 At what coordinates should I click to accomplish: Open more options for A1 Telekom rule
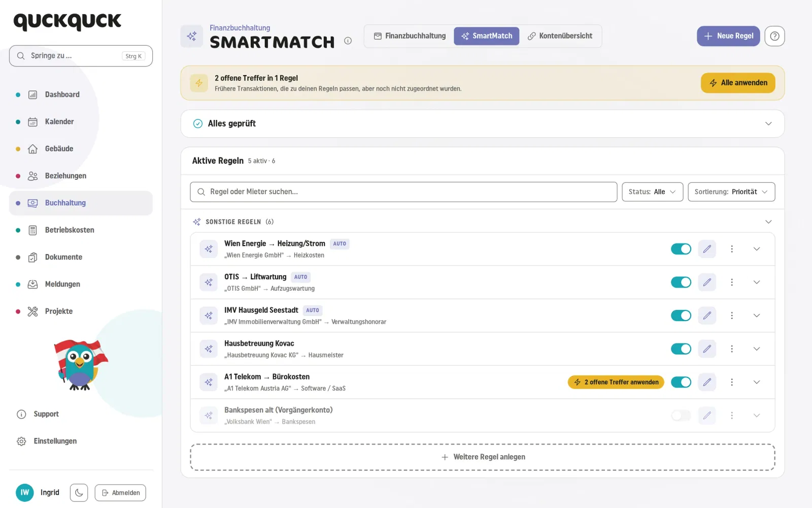[732, 382]
